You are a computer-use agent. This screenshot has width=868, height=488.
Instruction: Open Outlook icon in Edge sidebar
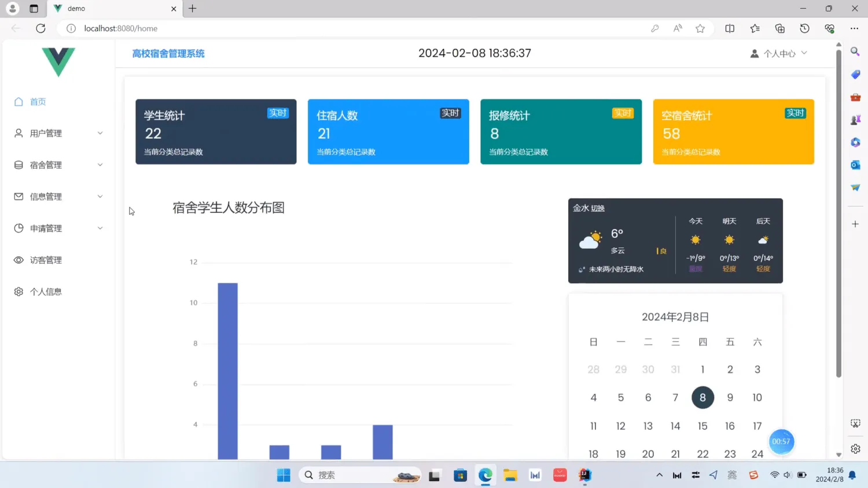(855, 165)
